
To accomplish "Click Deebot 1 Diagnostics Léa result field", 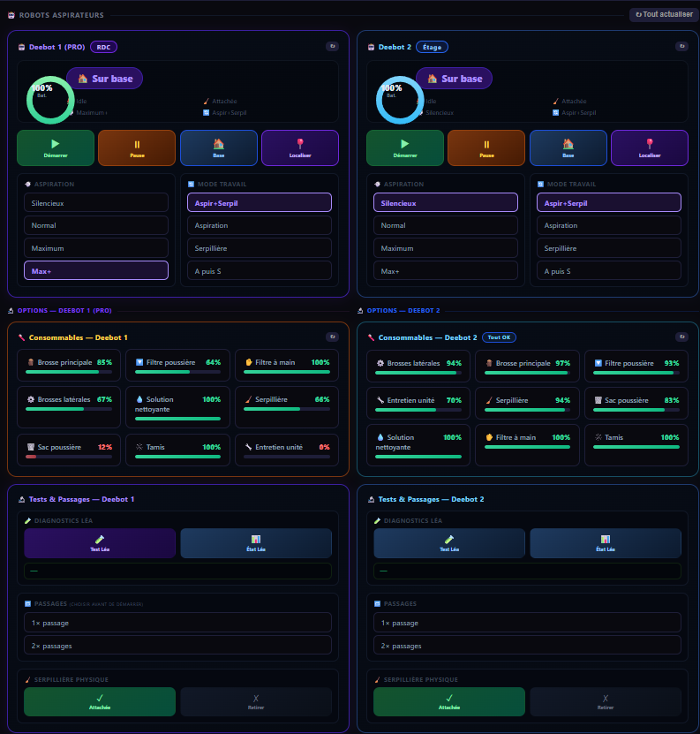I will point(177,571).
